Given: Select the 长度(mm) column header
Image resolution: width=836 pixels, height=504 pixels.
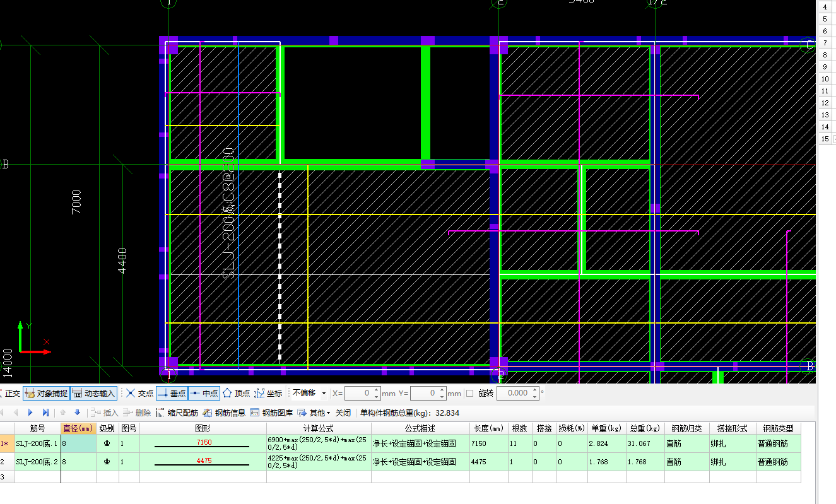Looking at the screenshot, I should click(489, 428).
